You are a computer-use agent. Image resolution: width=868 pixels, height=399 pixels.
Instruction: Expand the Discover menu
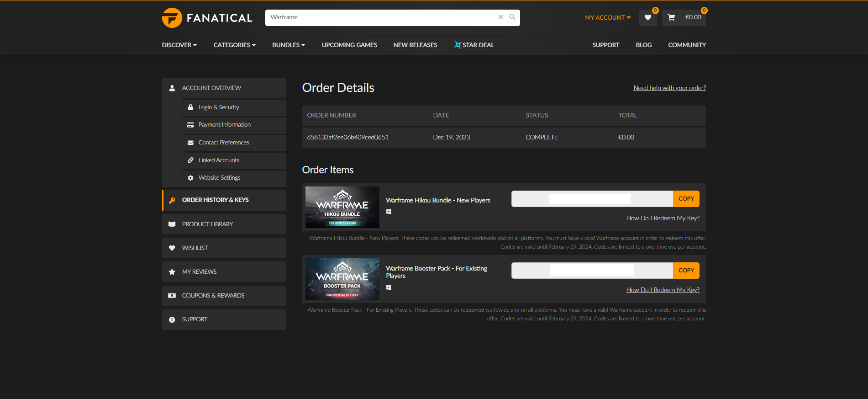[x=179, y=45]
